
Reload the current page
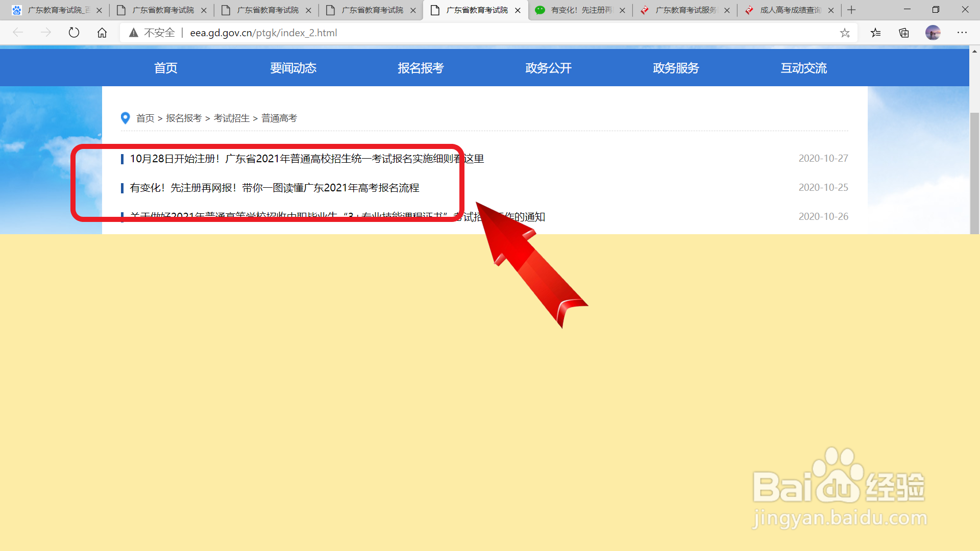(x=74, y=33)
